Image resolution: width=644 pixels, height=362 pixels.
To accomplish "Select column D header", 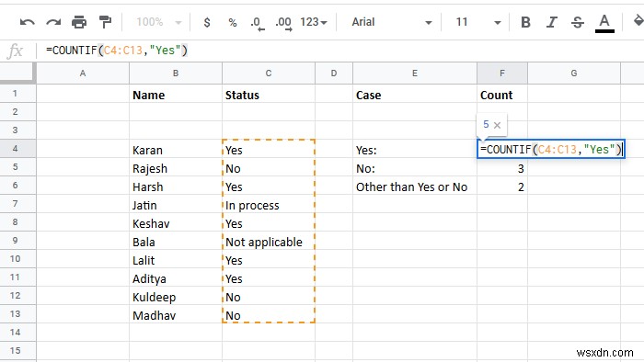I will tap(333, 74).
